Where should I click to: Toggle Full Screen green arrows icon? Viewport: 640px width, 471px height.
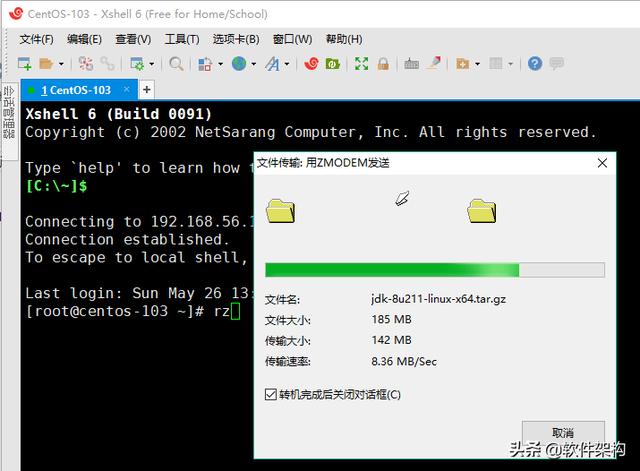point(361,64)
